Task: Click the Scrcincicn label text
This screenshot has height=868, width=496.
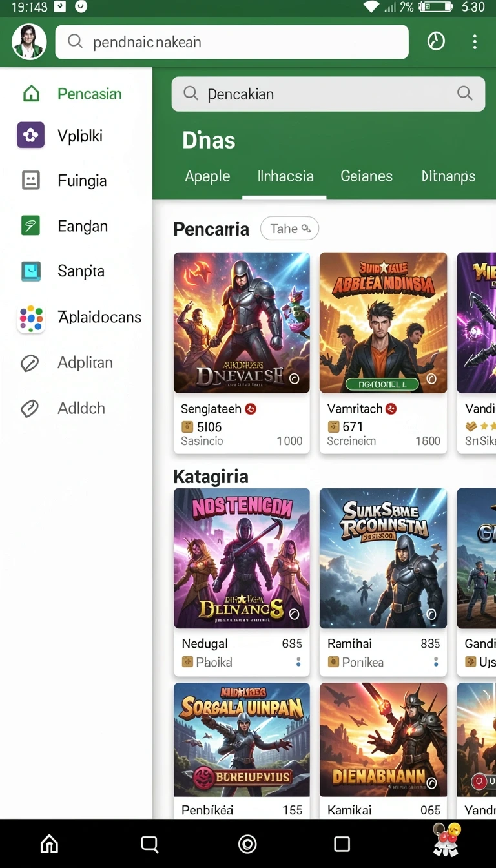Action: 351,441
